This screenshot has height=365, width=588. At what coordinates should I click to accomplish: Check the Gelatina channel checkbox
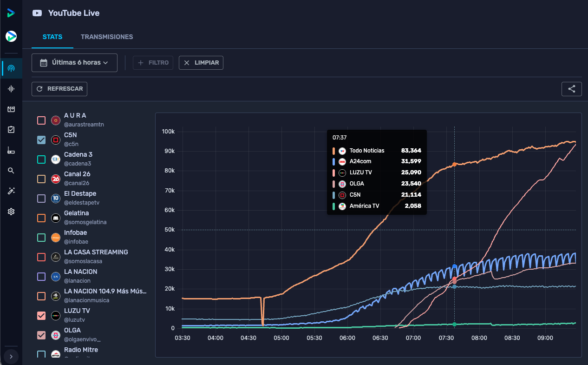[x=41, y=218]
